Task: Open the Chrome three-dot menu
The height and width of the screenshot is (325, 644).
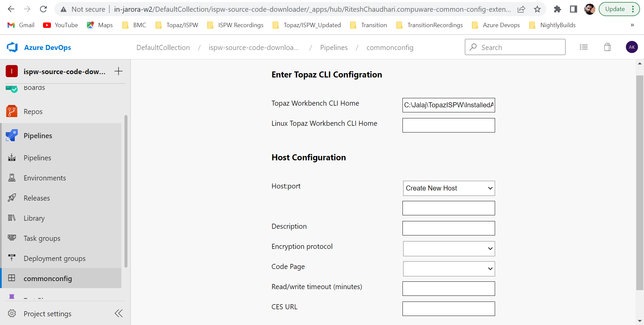Action: point(633,9)
